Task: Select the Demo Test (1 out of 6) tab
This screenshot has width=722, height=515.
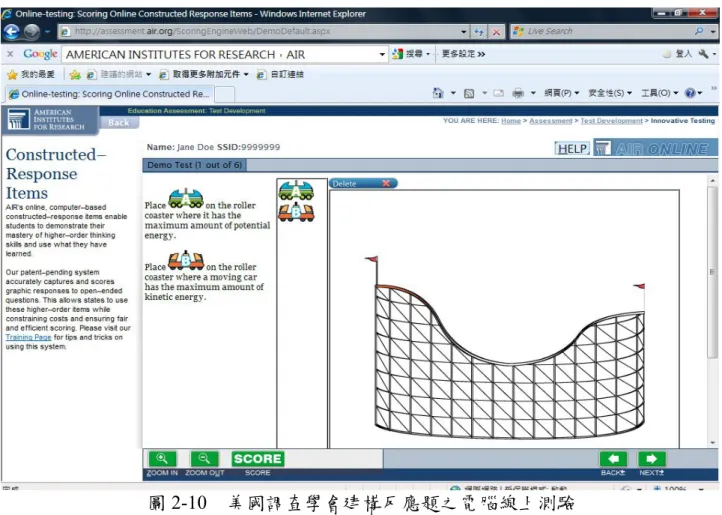Action: click(x=195, y=165)
